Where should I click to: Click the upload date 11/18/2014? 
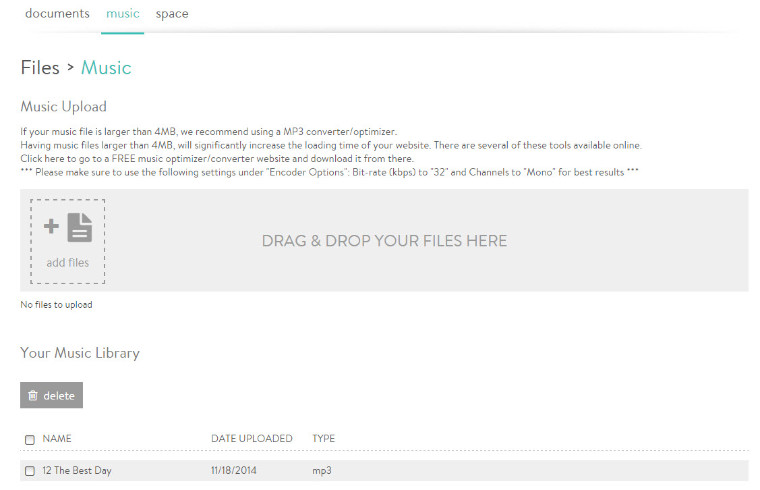coord(234,471)
